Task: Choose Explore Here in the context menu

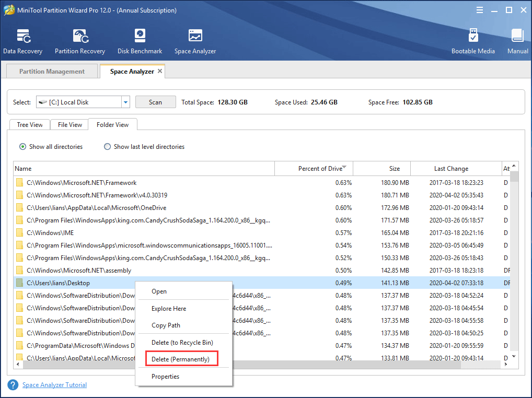Action: [x=183, y=309]
